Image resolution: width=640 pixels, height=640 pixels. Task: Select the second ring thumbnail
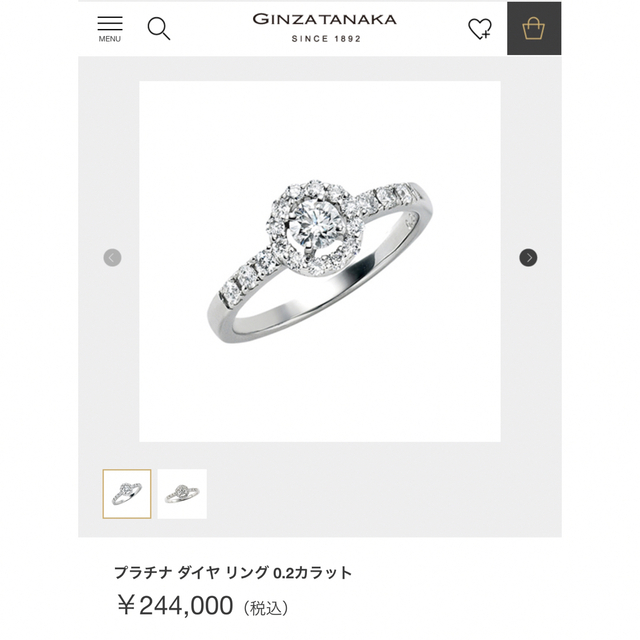click(x=182, y=494)
